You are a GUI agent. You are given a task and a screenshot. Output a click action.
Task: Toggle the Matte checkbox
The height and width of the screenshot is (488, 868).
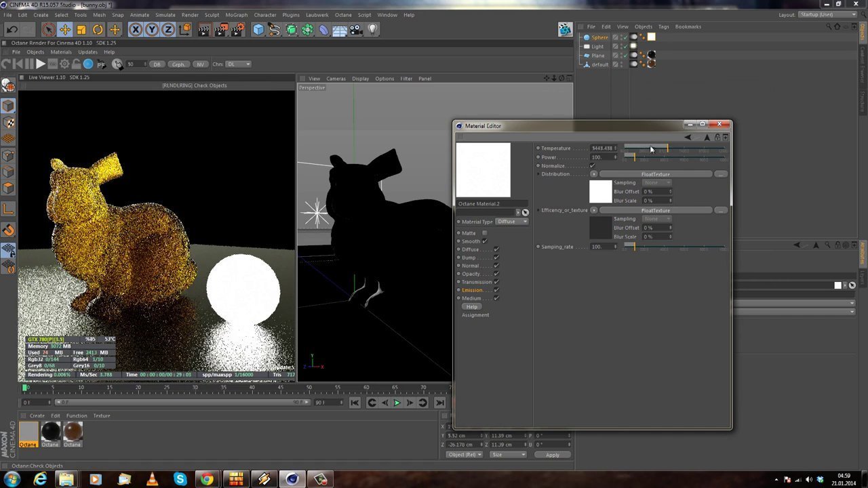tap(484, 233)
